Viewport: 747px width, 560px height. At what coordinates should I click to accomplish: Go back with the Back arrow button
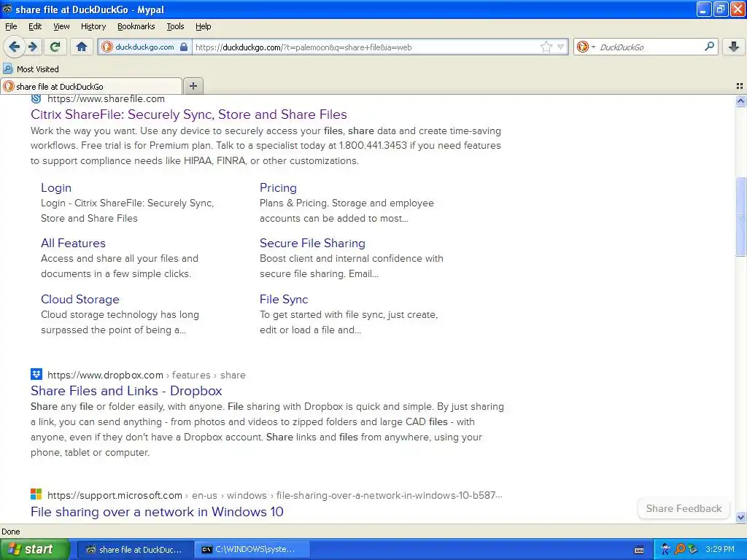[15, 47]
